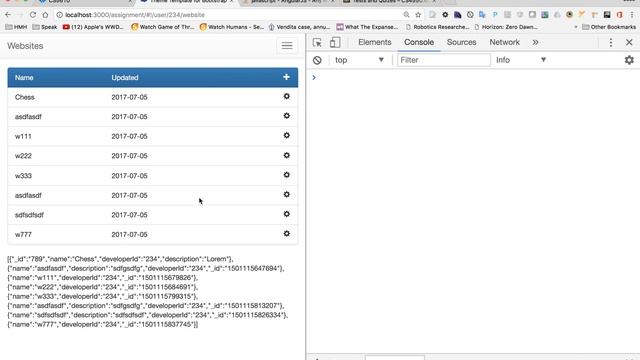The image size is (640, 360).
Task: Switch to the Elements tab
Action: point(374,42)
